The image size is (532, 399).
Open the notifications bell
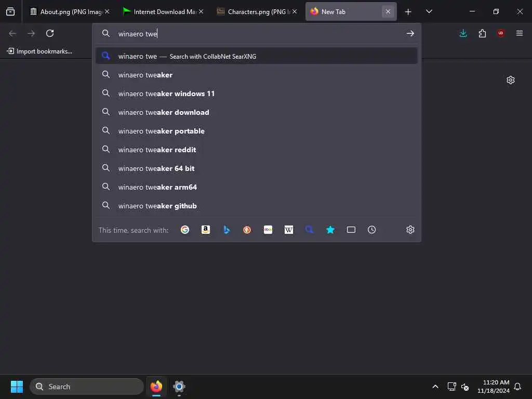(x=517, y=387)
